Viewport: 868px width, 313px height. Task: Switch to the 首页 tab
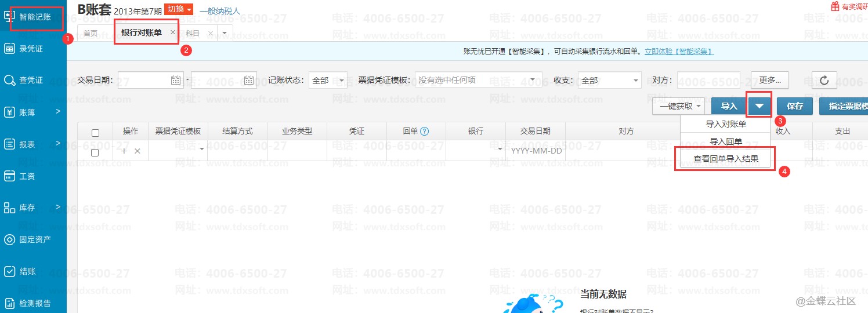click(x=91, y=33)
